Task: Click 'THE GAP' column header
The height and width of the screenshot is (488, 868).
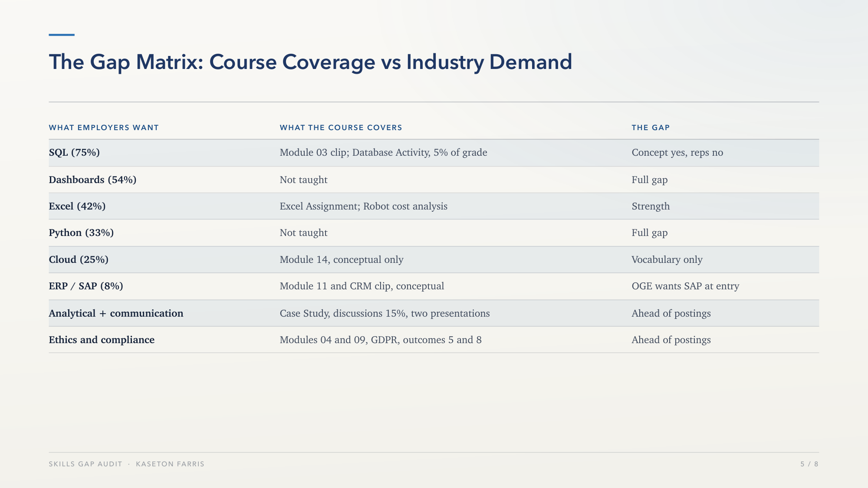Action: click(x=651, y=128)
